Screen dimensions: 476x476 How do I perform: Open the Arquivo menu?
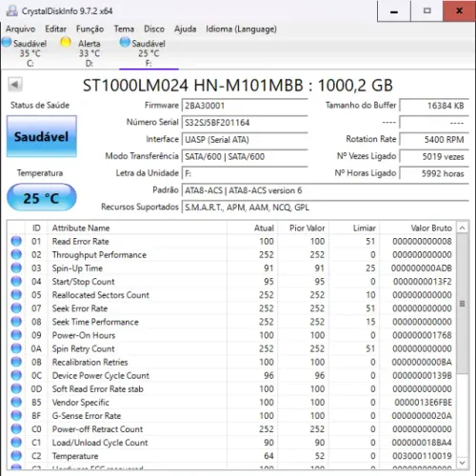pyautogui.click(x=21, y=30)
